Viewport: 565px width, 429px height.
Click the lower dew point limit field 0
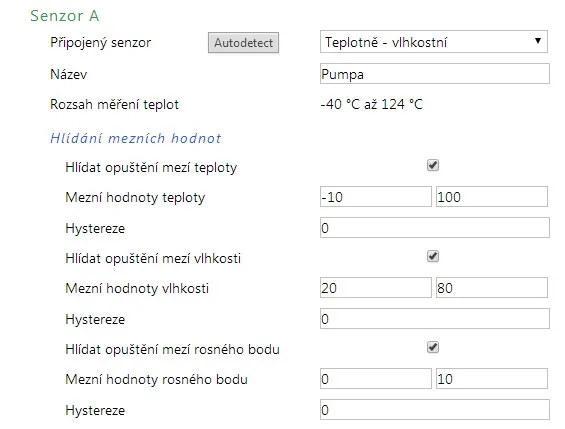375,379
